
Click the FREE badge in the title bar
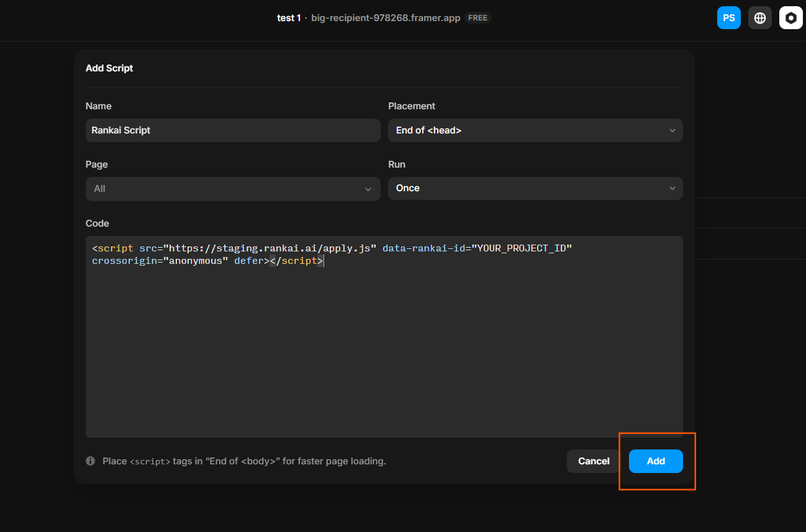[478, 17]
